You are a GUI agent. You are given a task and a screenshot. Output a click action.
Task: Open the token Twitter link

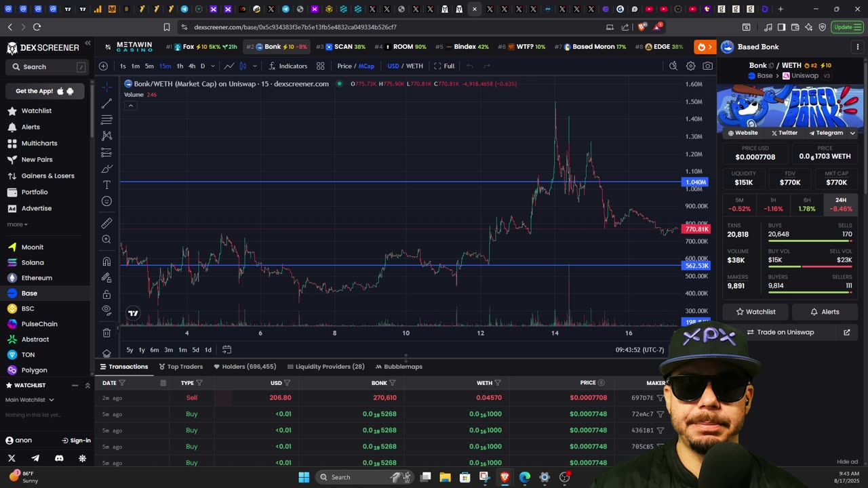[x=784, y=133]
